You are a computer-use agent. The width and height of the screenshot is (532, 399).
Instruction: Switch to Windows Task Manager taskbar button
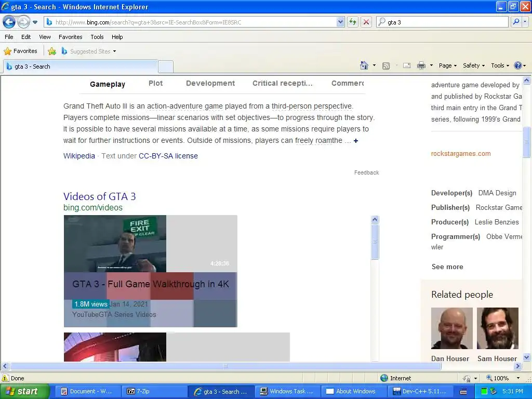tap(287, 392)
